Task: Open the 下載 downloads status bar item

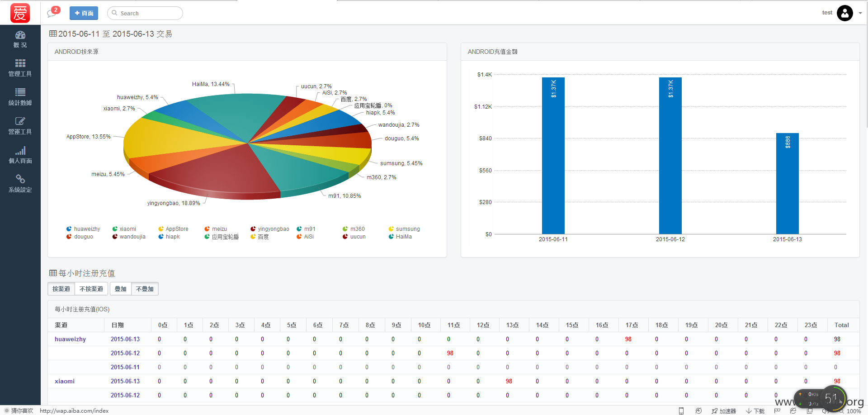Action: click(x=755, y=411)
